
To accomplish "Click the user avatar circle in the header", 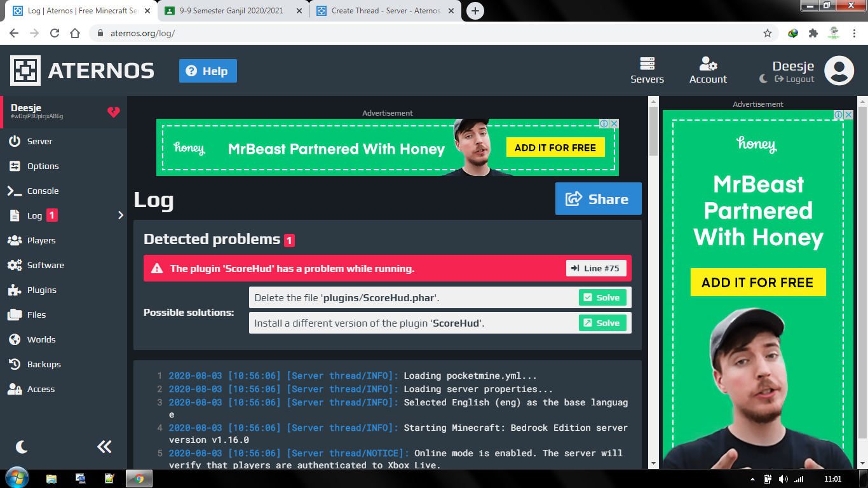I will point(839,71).
